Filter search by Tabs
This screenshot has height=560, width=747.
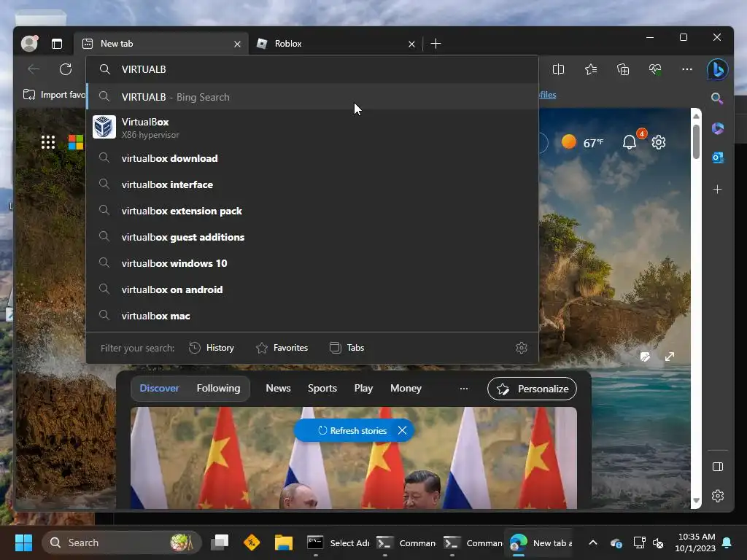(x=347, y=348)
